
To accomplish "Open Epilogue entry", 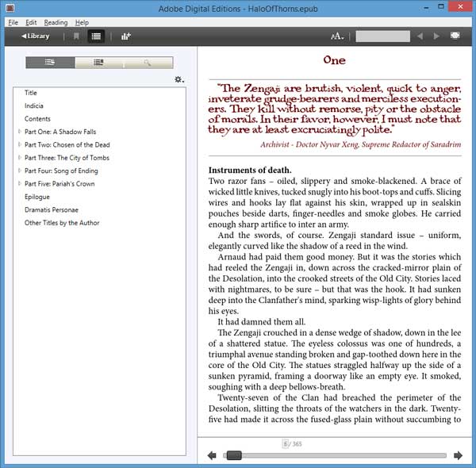I will click(37, 197).
